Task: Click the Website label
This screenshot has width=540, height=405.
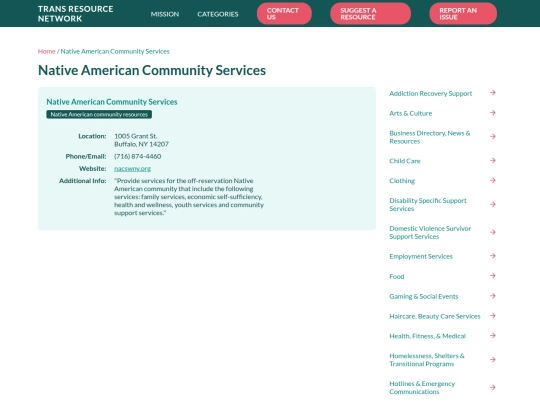Action: point(92,168)
